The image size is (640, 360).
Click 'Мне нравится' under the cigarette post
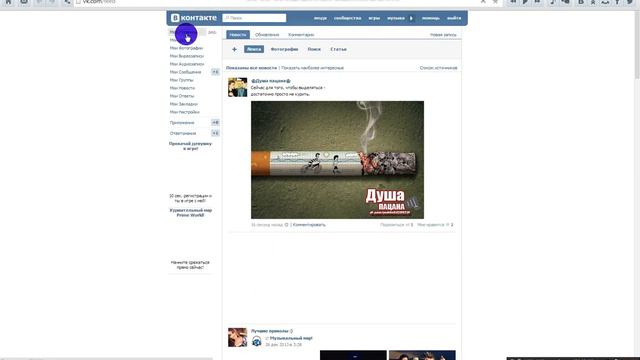pyautogui.click(x=435, y=225)
